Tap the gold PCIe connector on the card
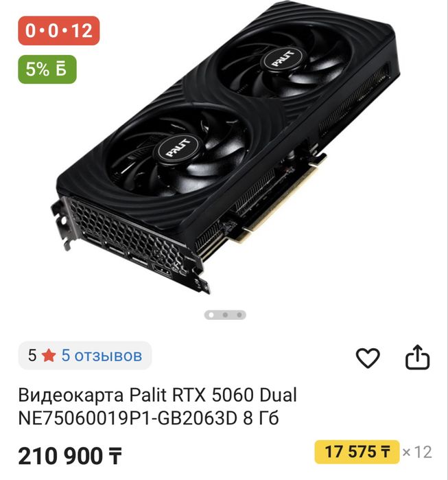Image resolution: width=448 pixels, height=480 pixels. [283, 199]
